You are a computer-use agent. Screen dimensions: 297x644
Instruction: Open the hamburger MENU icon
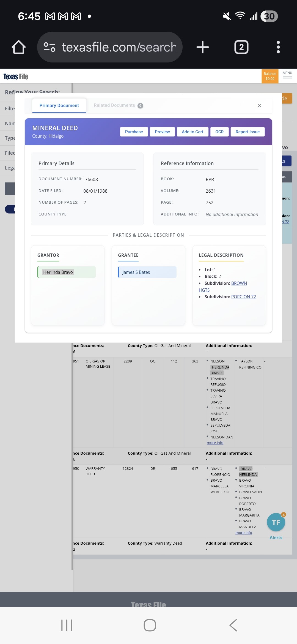pyautogui.click(x=287, y=75)
